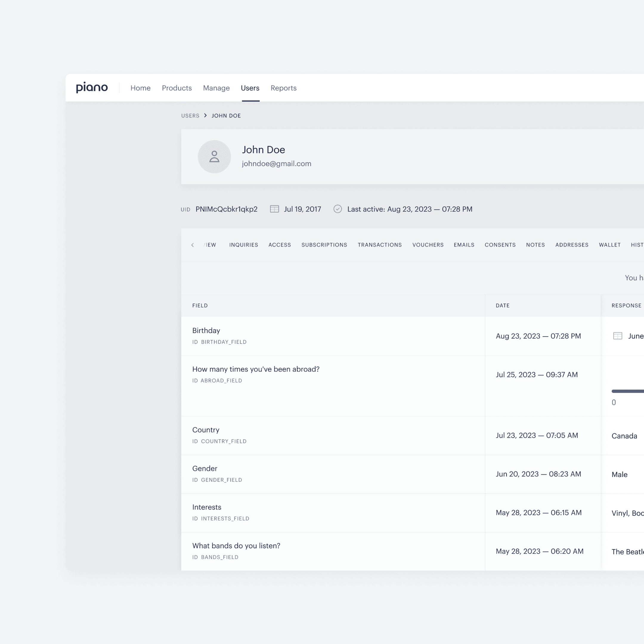Go to the Products menu
The width and height of the screenshot is (644, 644).
(x=177, y=88)
